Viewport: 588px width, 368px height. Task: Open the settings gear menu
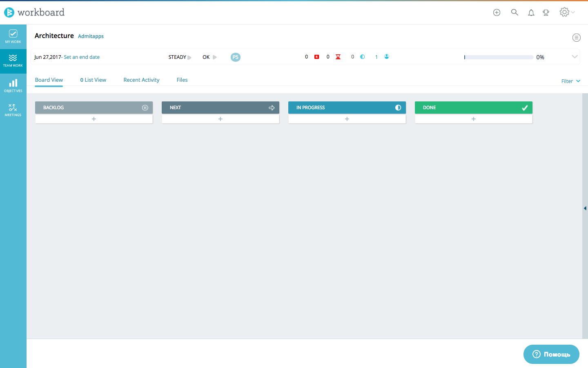[x=564, y=12]
